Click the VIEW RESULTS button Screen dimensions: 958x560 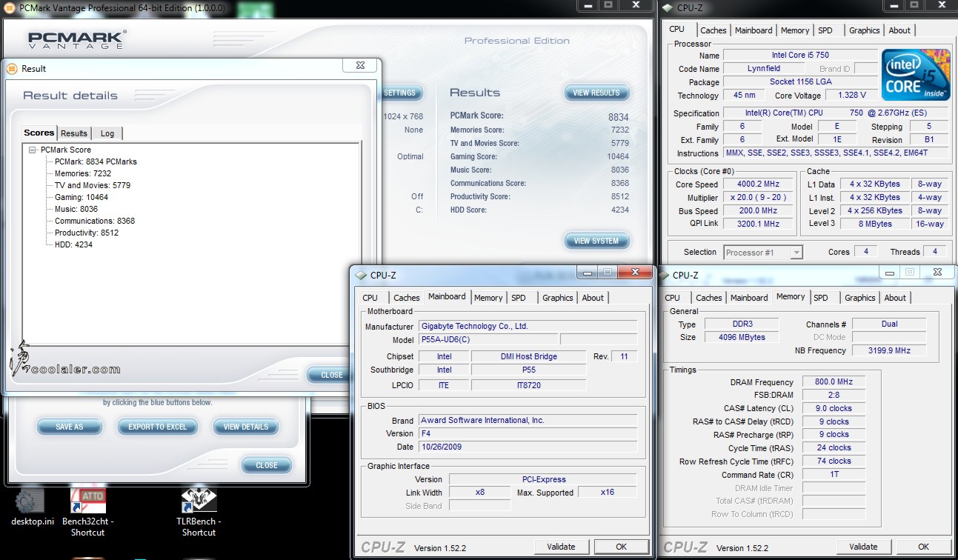coord(596,93)
